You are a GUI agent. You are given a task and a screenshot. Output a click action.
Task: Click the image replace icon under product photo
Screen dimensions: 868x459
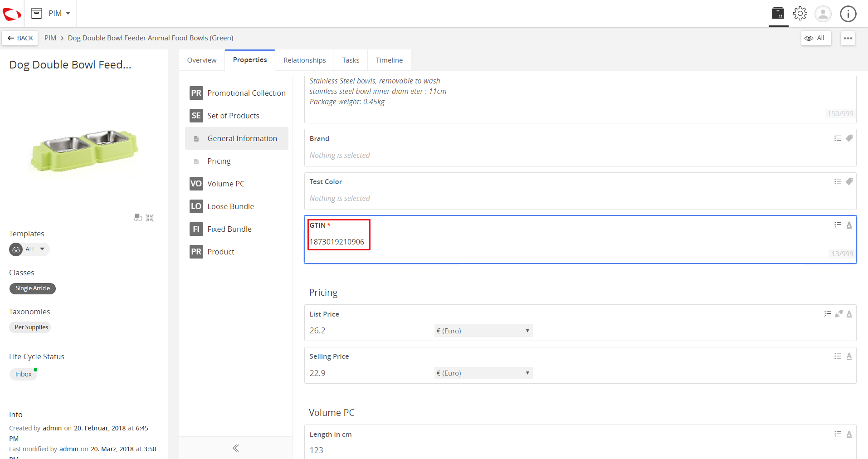138,218
